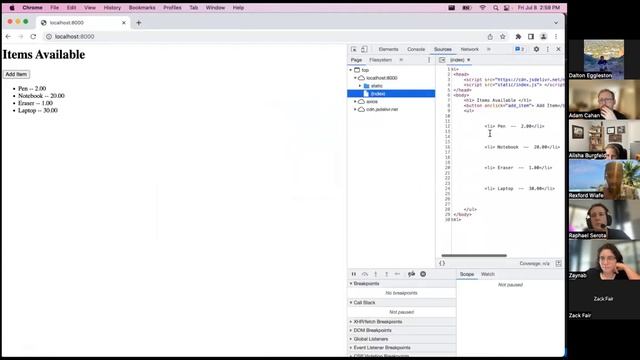
Task: Expand the static folder
Action: (360, 86)
